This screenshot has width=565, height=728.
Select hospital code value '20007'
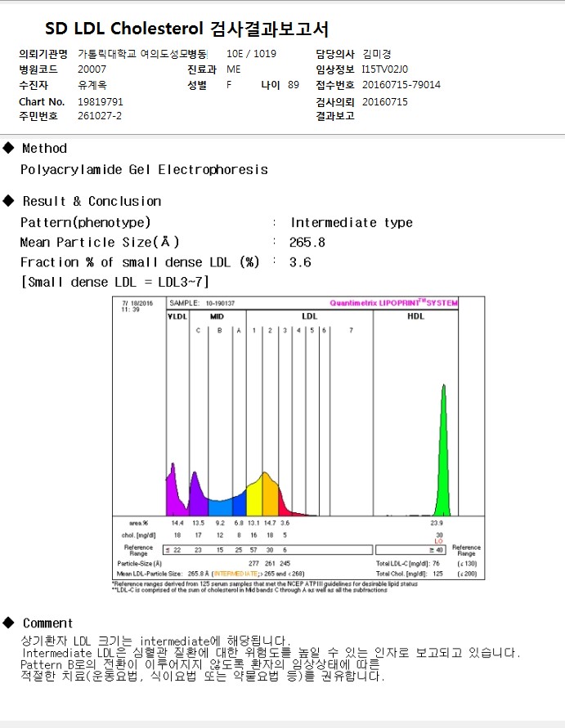(92, 69)
